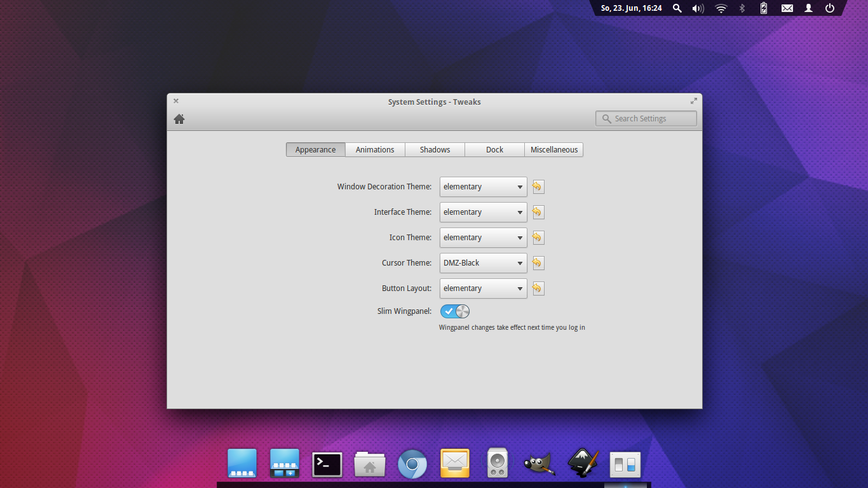Reset Cursor Theme to default

[x=538, y=263]
